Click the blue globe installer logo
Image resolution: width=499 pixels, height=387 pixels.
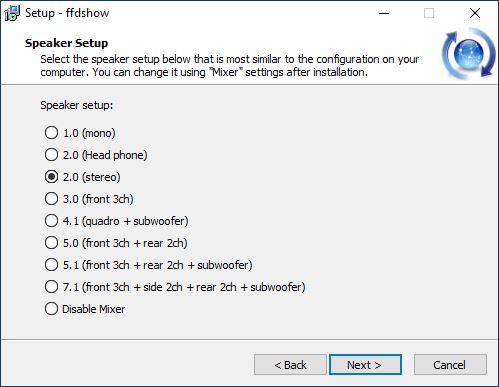[469, 54]
